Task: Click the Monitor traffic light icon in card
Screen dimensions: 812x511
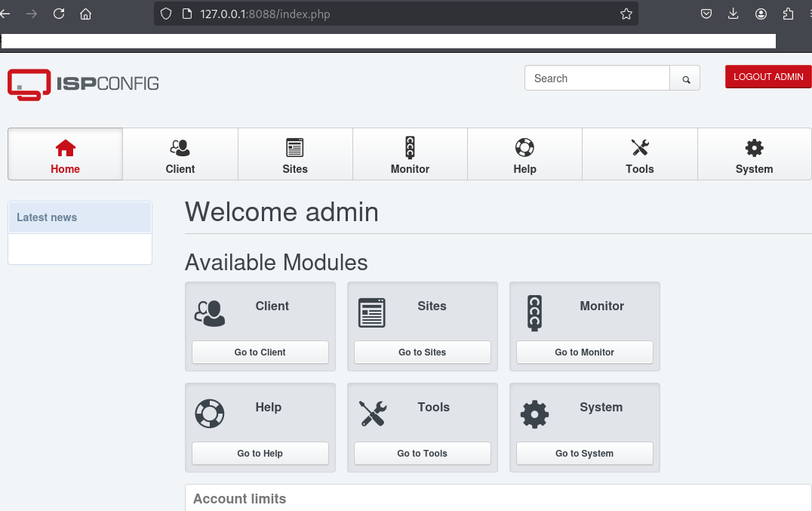Action: click(x=534, y=312)
